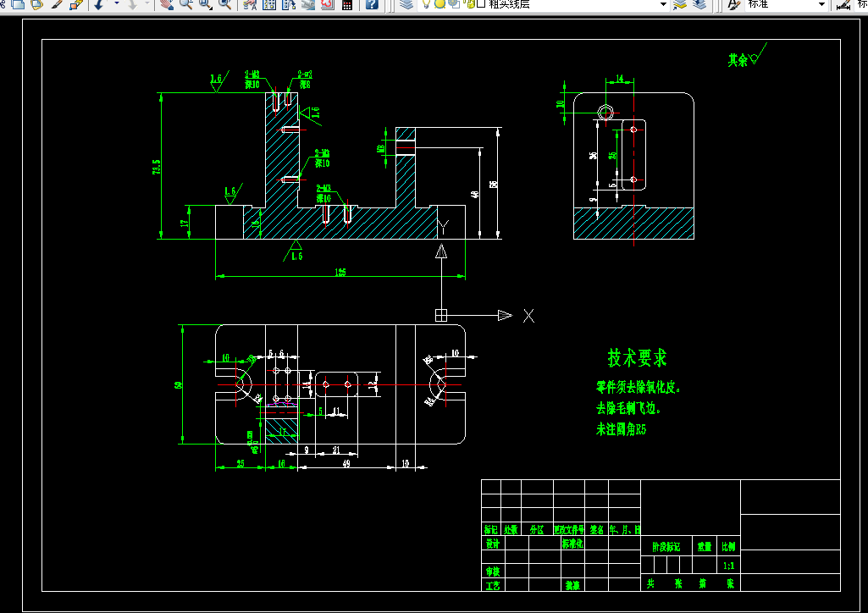868x613 pixels.
Task: Open the Layer Properties Manager icon
Action: click(406, 4)
